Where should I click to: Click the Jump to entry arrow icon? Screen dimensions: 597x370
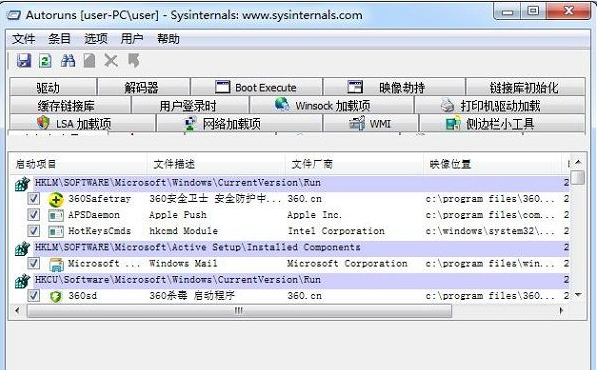[x=134, y=61]
